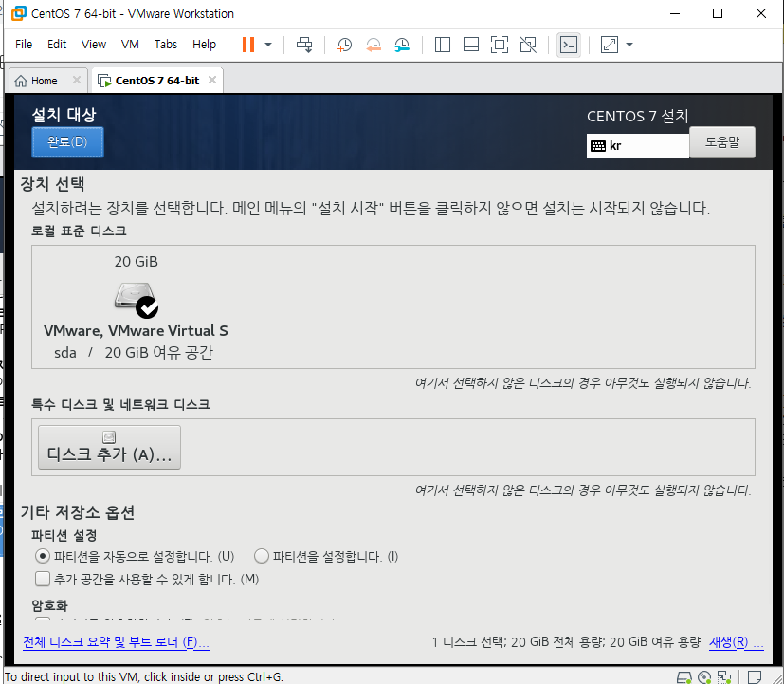
Task: Open full disk summary and boot loader link
Action: point(116,642)
